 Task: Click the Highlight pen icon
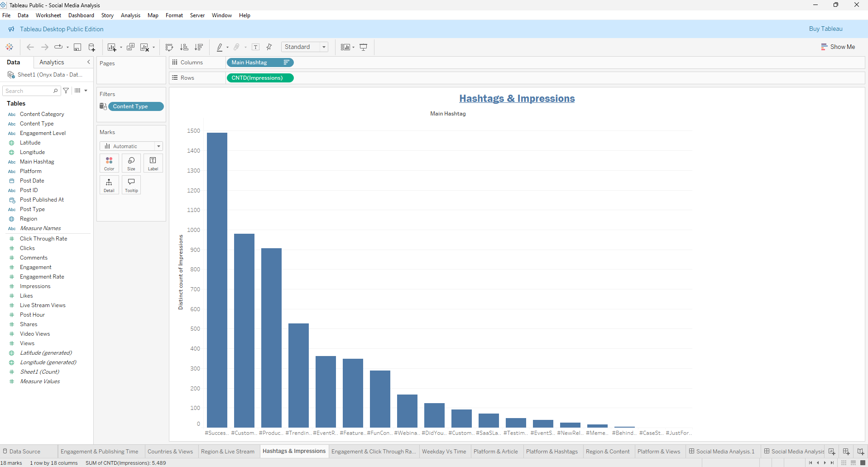[x=220, y=47]
